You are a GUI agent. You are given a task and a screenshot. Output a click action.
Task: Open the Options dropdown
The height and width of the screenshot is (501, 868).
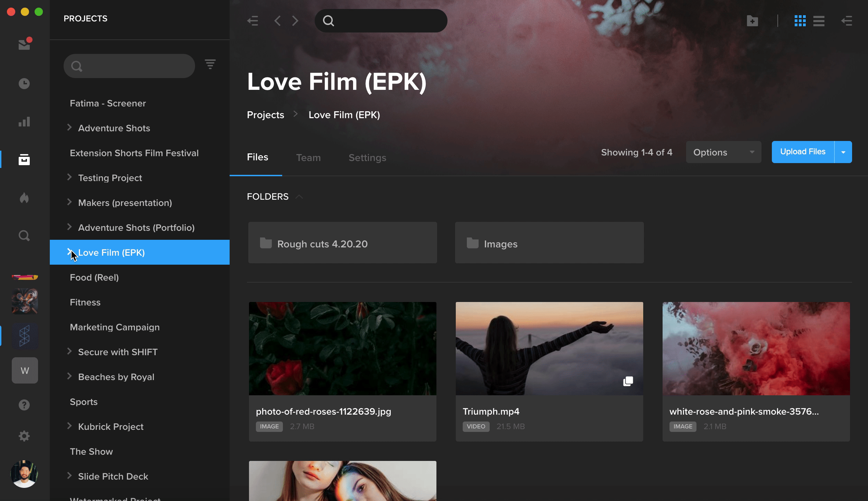click(x=723, y=152)
